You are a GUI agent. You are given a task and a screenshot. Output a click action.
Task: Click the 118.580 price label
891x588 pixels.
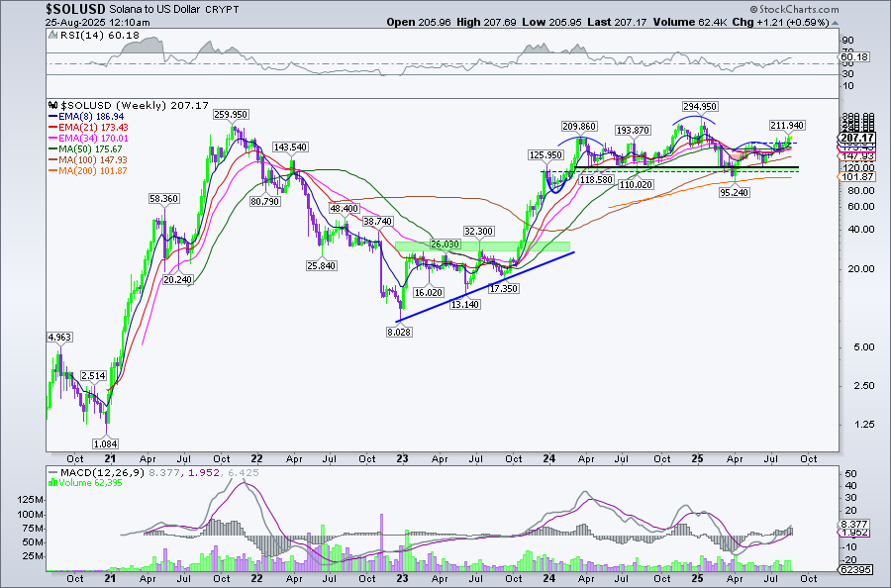(x=596, y=179)
